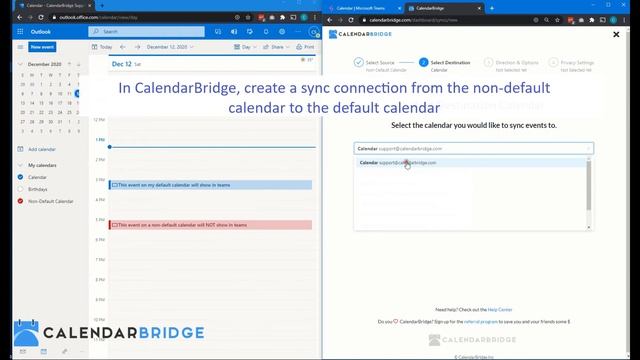
Task: Click the calendar dropdown list scrollbar
Action: [589, 185]
